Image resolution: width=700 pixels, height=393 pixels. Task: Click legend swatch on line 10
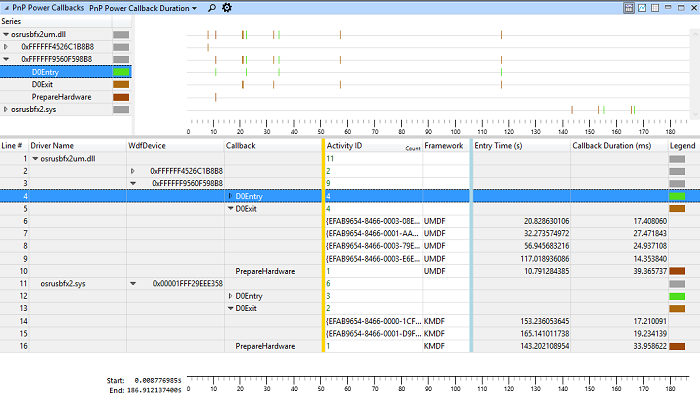677,271
